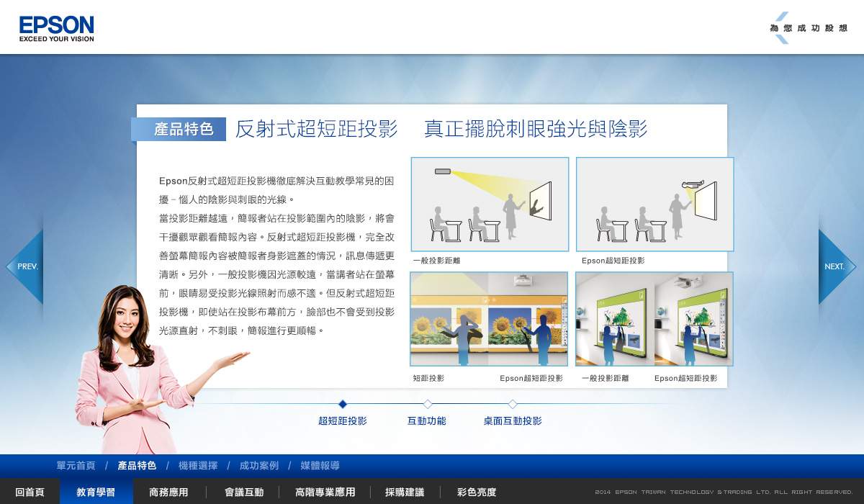Image resolution: width=864 pixels, height=504 pixels.
Task: Return via 回首頁 bottom tab
Action: [30, 492]
